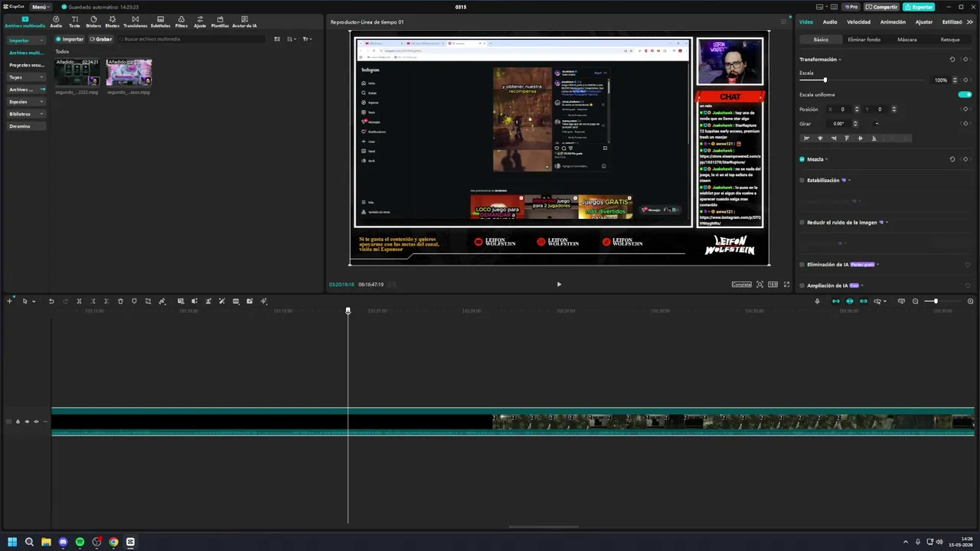Click the Importar button with plus
This screenshot has width=980, height=551.
tap(70, 39)
